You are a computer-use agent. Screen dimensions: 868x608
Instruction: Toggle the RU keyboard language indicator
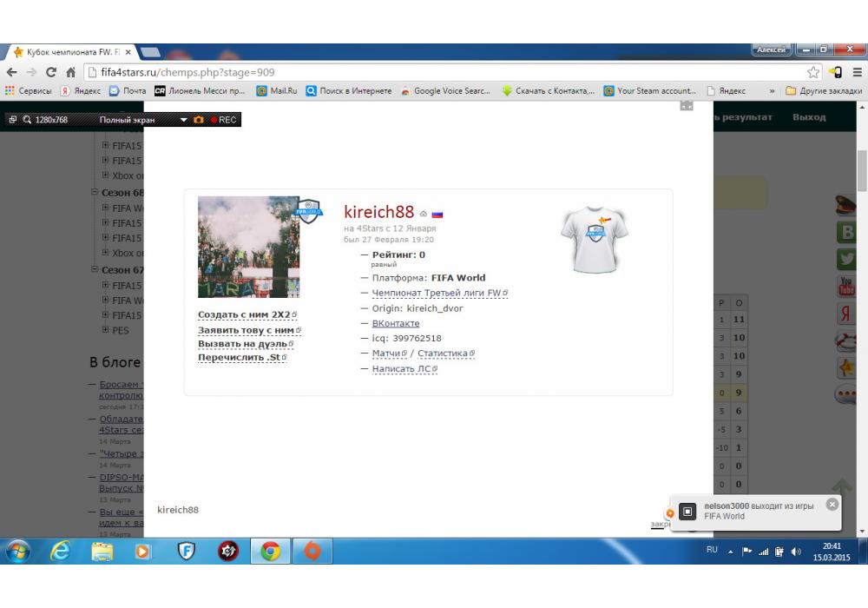712,550
